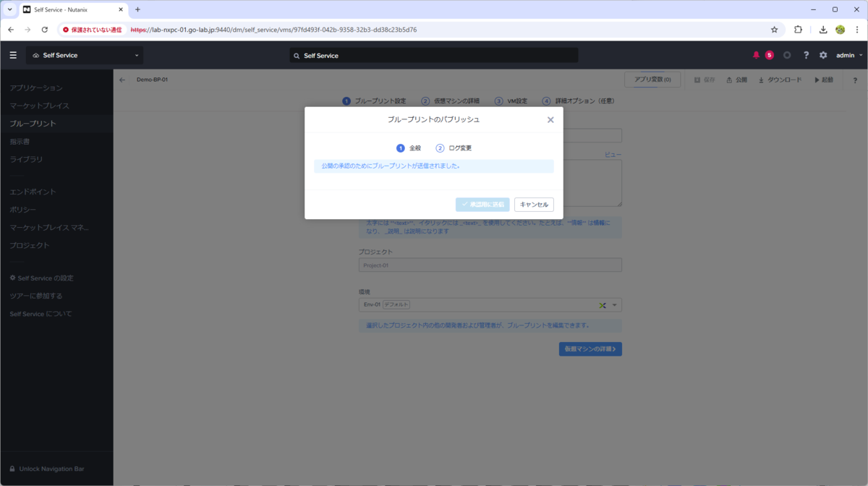Screen dimensions: 868x486
Task: Click the 承認用に送信 button
Action: point(482,205)
